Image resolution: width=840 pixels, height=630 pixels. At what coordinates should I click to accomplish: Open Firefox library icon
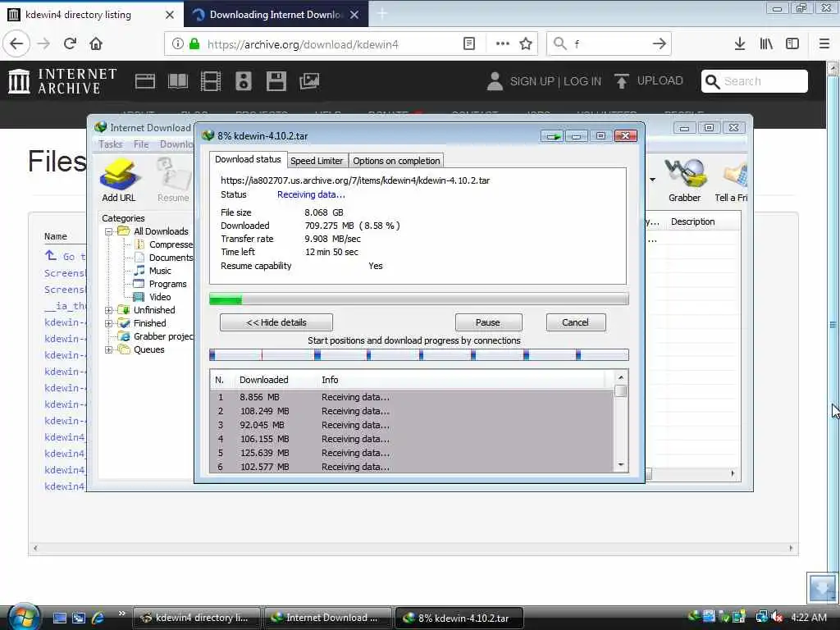tap(766, 44)
